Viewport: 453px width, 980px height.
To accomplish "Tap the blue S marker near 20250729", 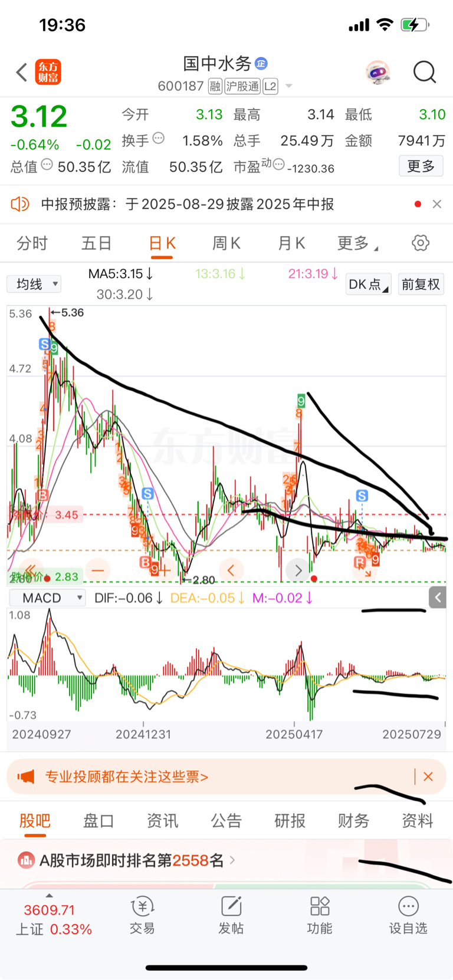I will [362, 496].
